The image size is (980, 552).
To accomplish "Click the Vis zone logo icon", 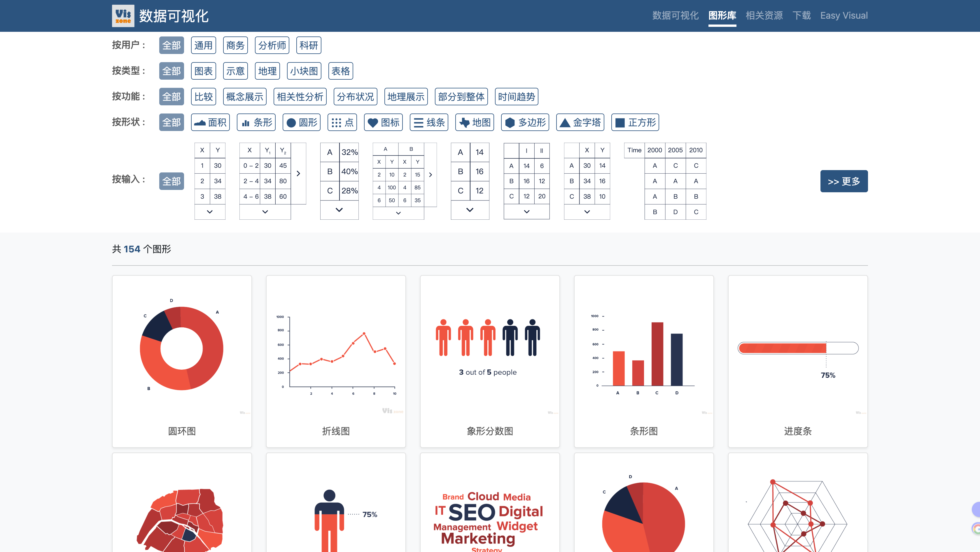I will coord(123,15).
